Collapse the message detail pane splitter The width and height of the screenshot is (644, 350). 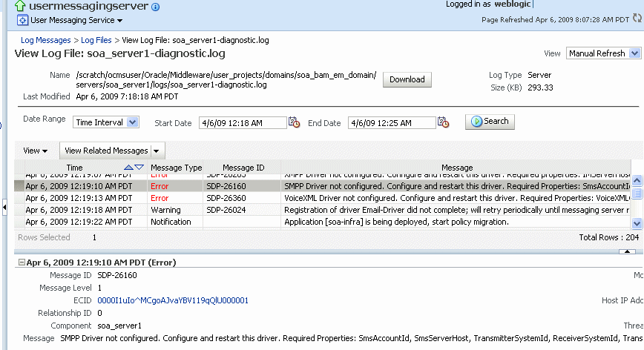pos(627,251)
